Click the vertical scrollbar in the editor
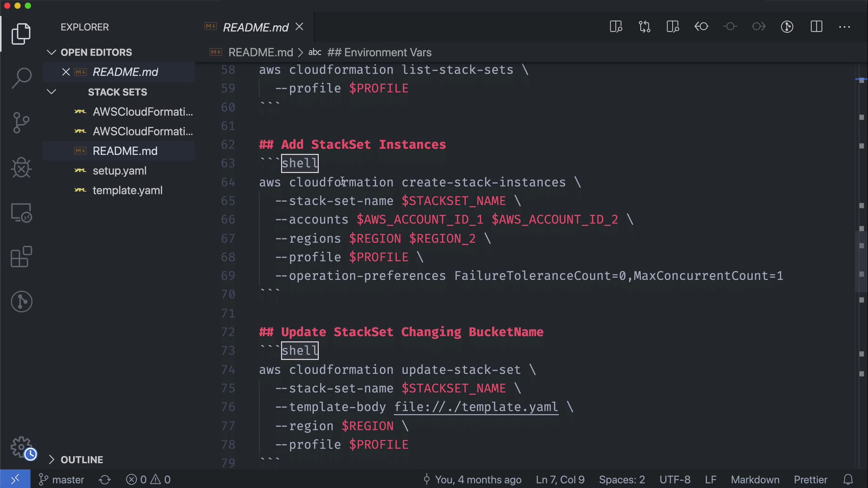 861,262
